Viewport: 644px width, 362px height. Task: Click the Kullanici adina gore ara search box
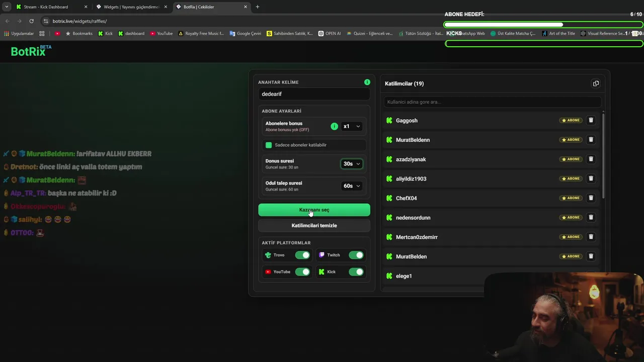pyautogui.click(x=493, y=102)
